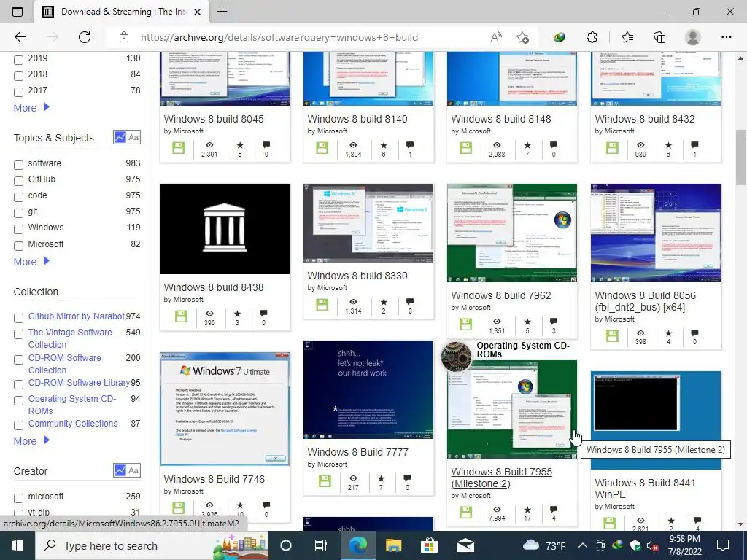Click reviews bubble for Windows 8 build 7962
The width and height of the screenshot is (747, 560).
point(553,322)
